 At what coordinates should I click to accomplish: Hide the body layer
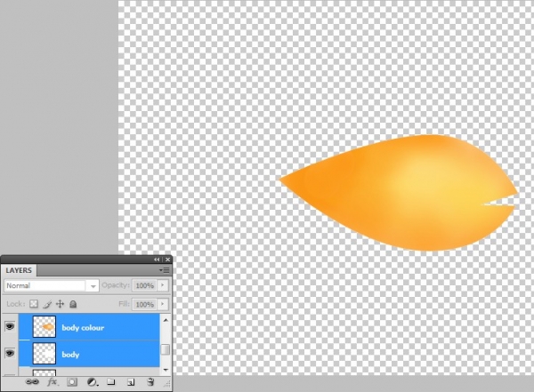10,354
